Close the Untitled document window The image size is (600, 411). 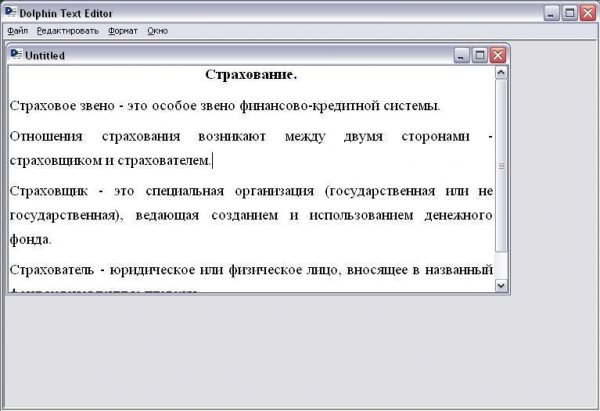(x=498, y=55)
